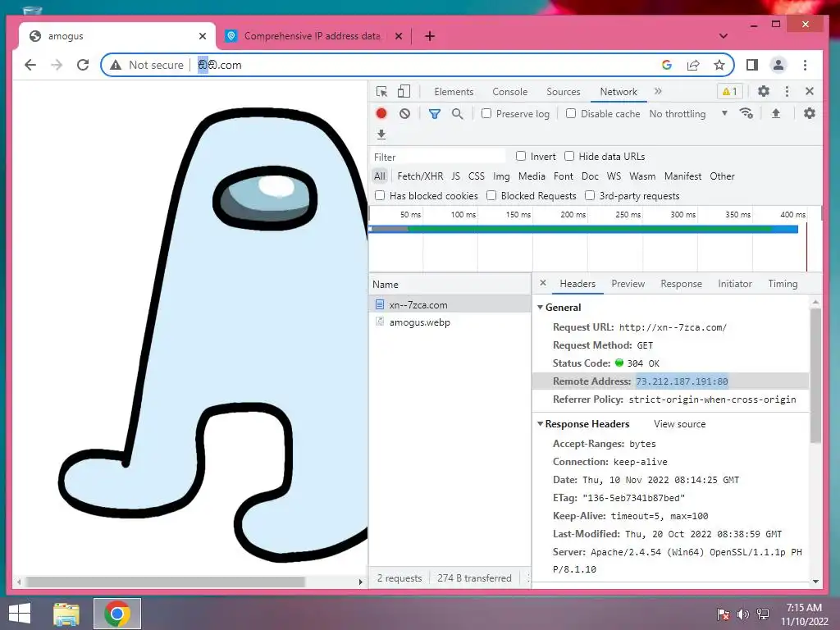
Task: Check 3rd-party requests
Action: point(590,195)
